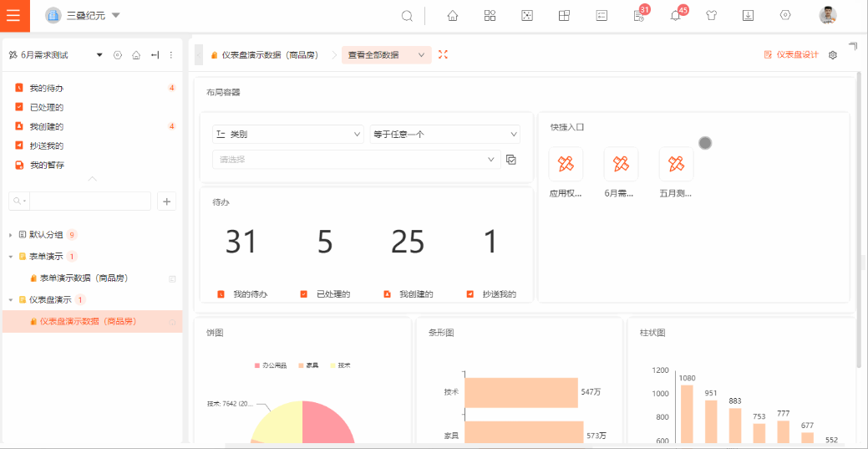Expand the 默认分组 tree group
The height and width of the screenshot is (449, 868).
pos(11,235)
